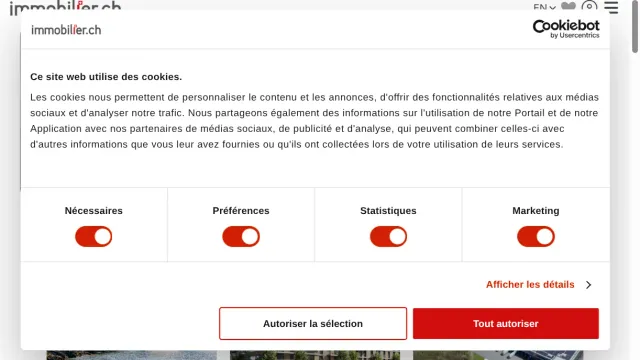Click the page vertical scrollbar thumb
This screenshot has width=640, height=360.
click(x=635, y=27)
